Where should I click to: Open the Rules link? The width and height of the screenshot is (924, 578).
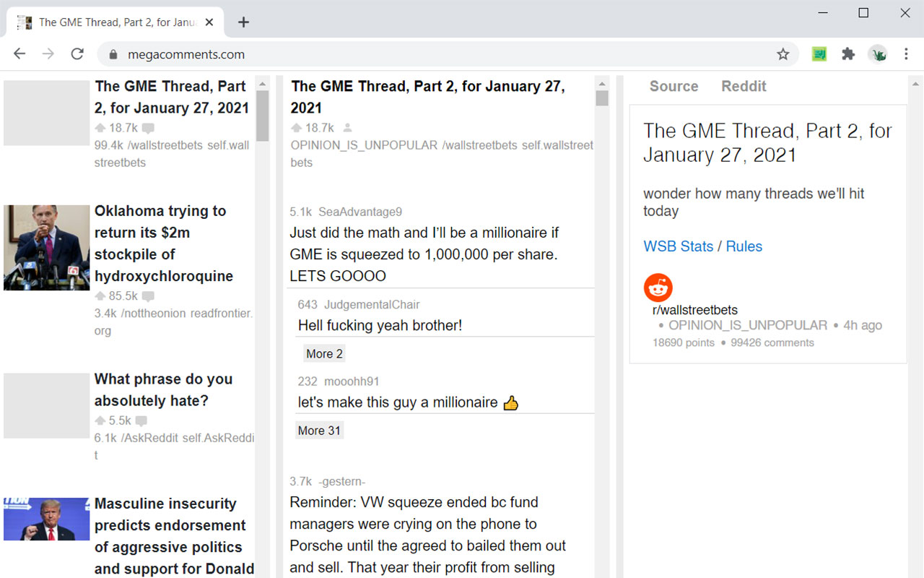point(744,246)
